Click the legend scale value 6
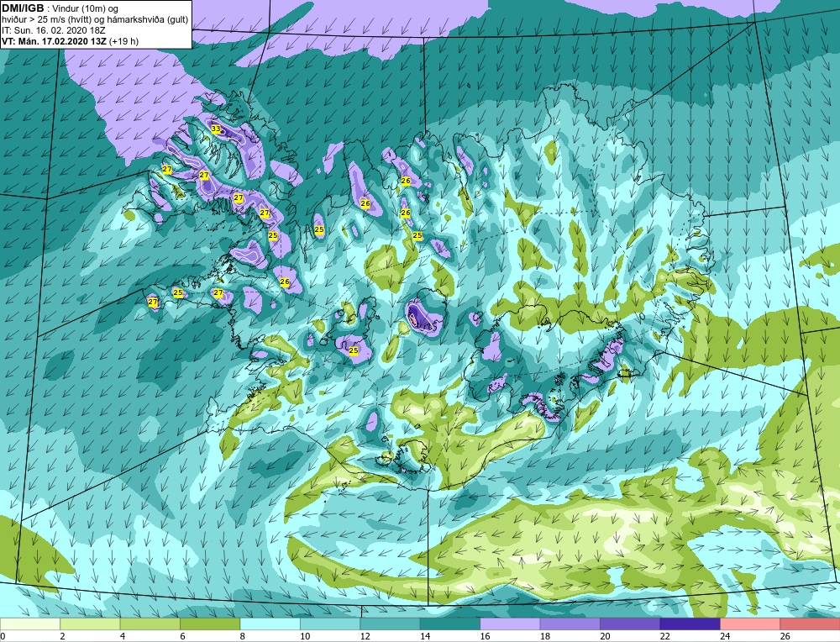The height and width of the screenshot is (642, 840). click(x=182, y=637)
